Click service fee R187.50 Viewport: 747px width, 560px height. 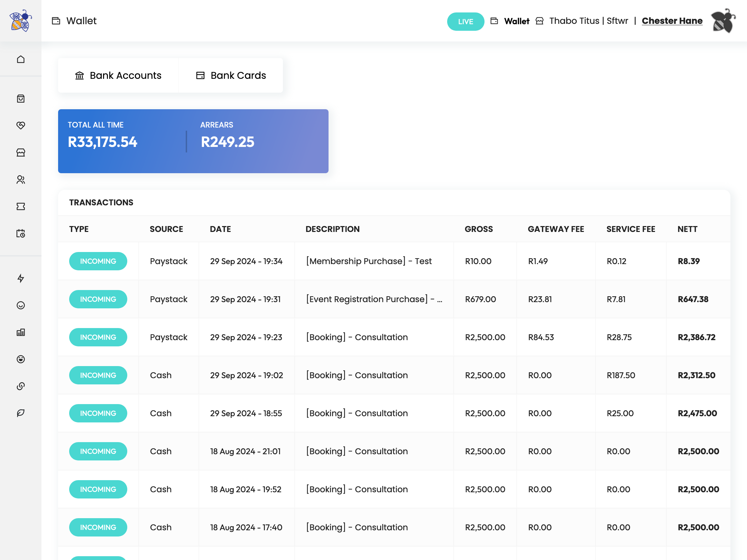[621, 375]
